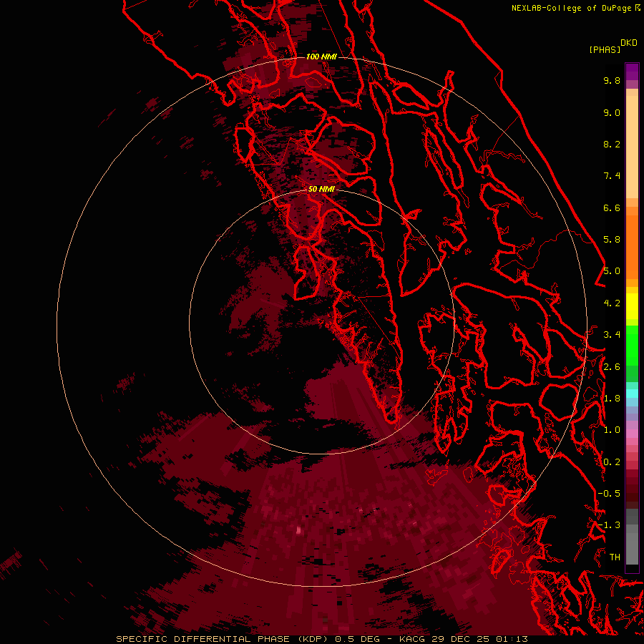Click the 1.8 colorbar scale label
Screen dimensions: 644x644
(x=612, y=399)
